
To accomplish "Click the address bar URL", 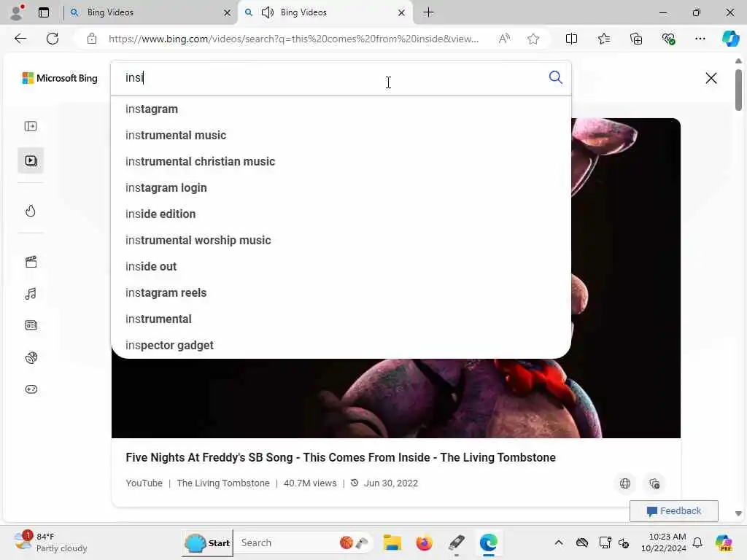I will [x=293, y=39].
